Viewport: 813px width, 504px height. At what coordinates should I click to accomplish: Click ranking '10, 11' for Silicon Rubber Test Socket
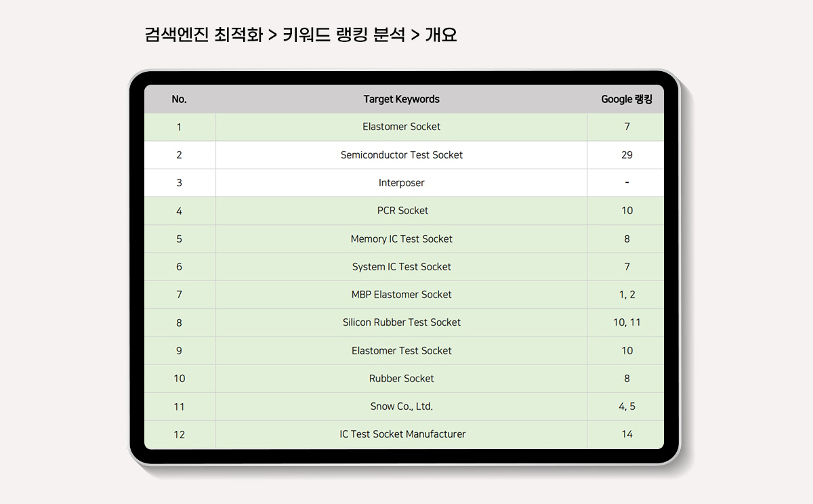point(627,322)
